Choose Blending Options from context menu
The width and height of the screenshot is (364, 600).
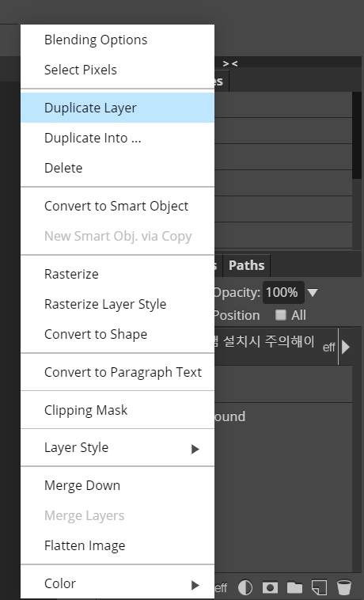(x=117, y=40)
